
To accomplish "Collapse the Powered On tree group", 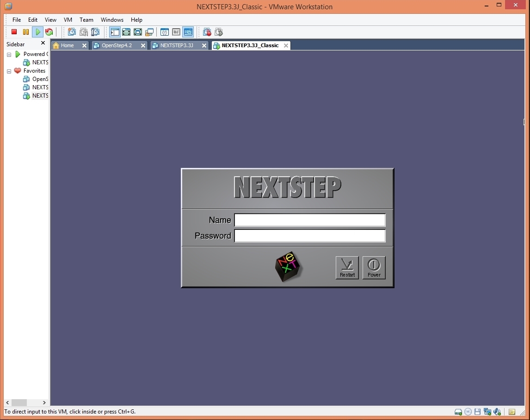I will pyautogui.click(x=9, y=55).
